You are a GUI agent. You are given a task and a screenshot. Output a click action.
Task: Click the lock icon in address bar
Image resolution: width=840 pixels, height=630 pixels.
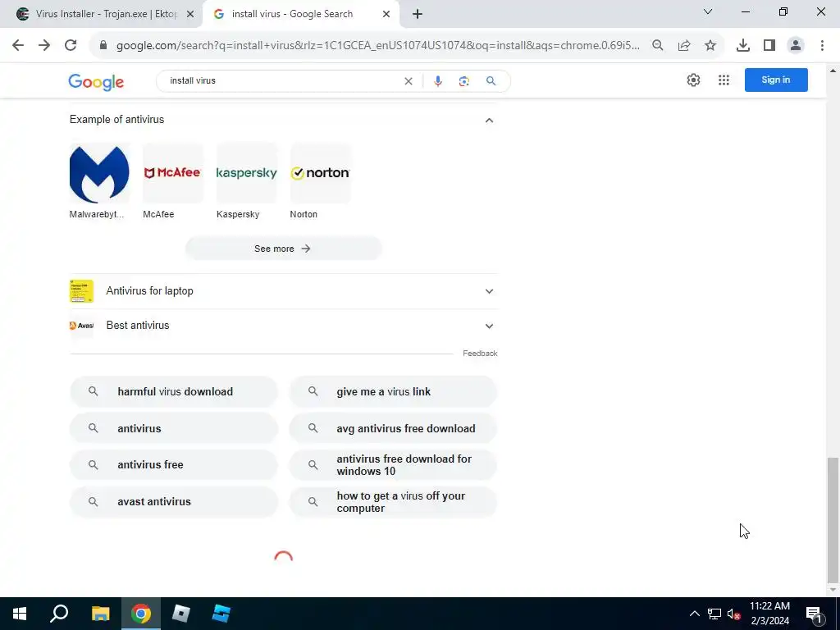click(103, 46)
